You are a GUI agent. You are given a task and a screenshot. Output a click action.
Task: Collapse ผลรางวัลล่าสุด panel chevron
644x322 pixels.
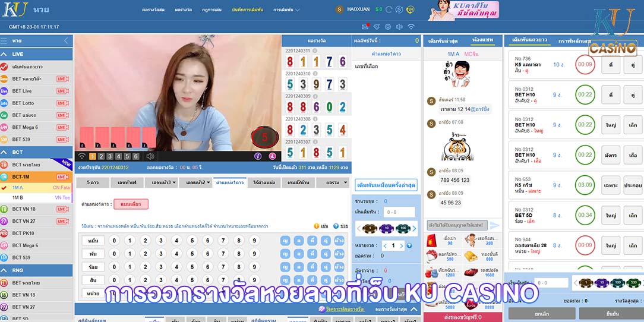413,310
